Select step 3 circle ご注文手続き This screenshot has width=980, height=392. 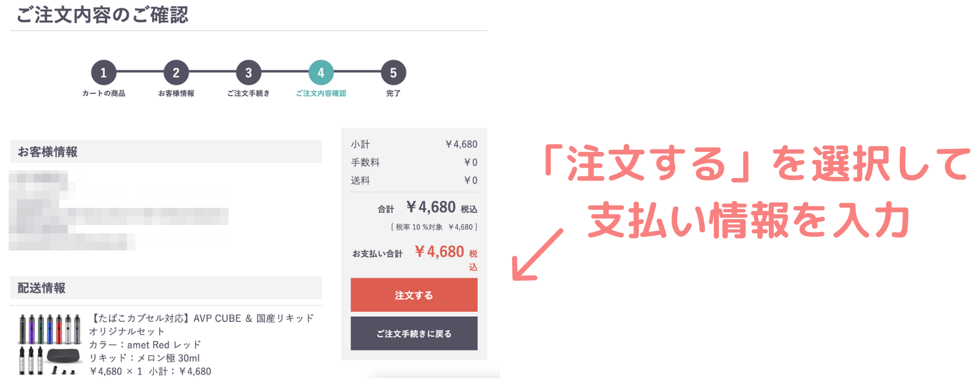click(x=249, y=73)
